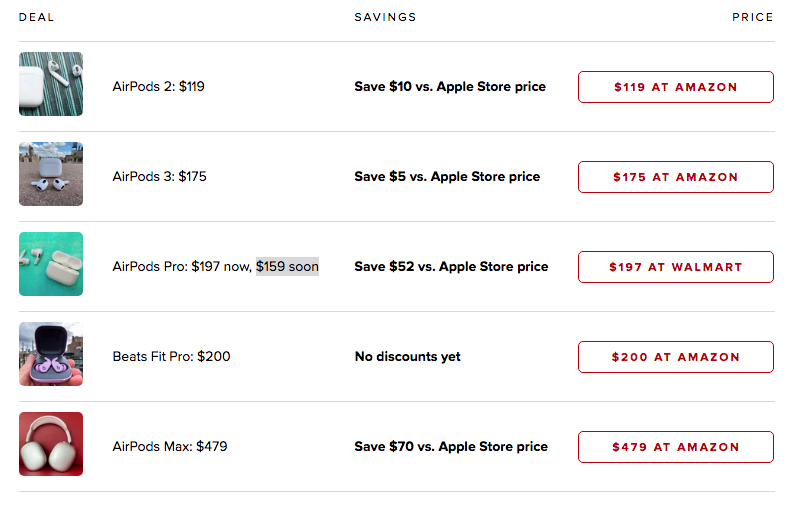The height and width of the screenshot is (506, 810).
Task: Click the AirPods 3 product thumbnail
Action: click(x=51, y=174)
